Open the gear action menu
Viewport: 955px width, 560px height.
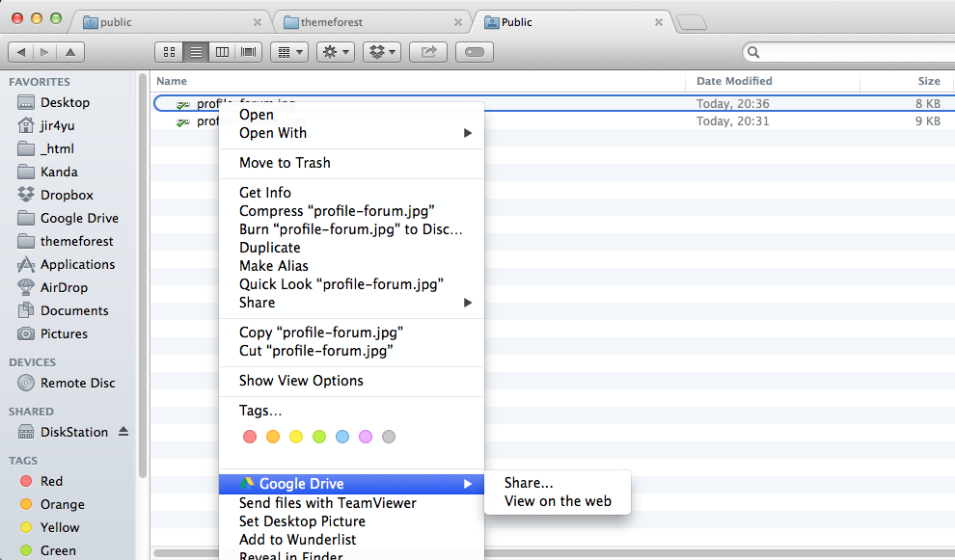(336, 52)
